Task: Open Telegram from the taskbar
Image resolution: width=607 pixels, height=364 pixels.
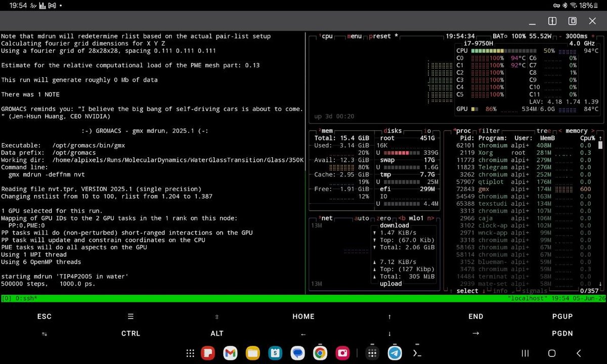Action: coord(395,353)
